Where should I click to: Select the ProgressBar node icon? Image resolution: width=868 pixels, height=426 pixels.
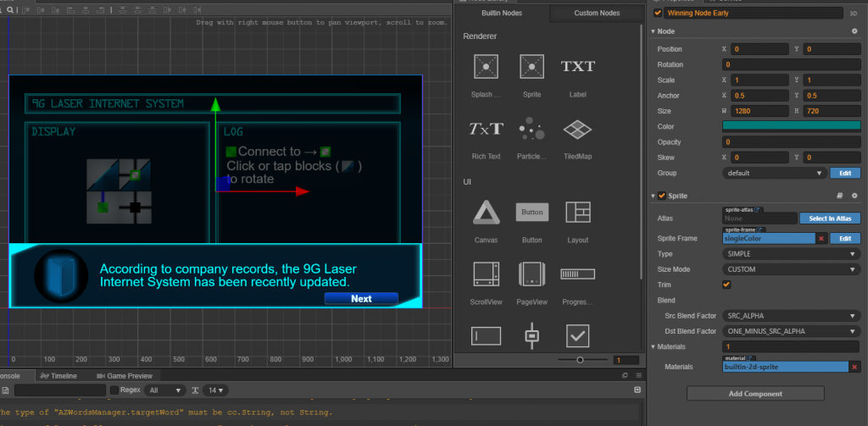click(577, 274)
